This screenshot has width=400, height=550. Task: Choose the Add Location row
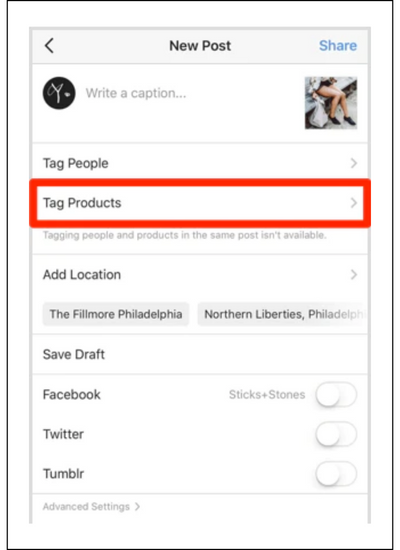[x=200, y=275]
